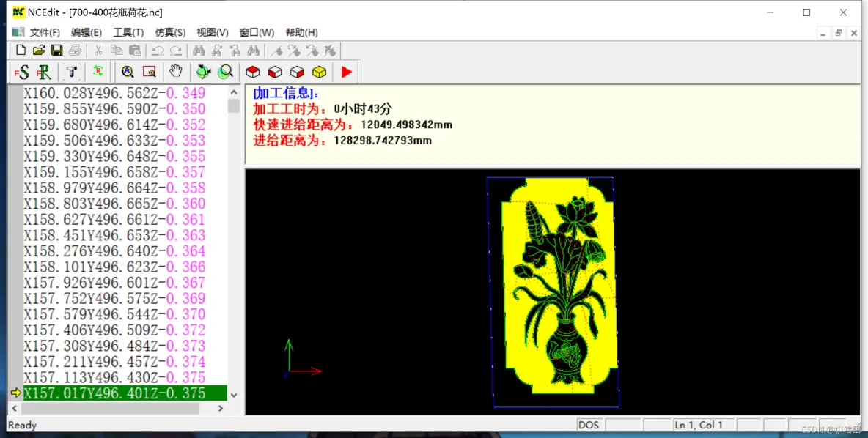Click the code list horizontal scroll right arrow
The image size is (868, 438).
[221, 408]
